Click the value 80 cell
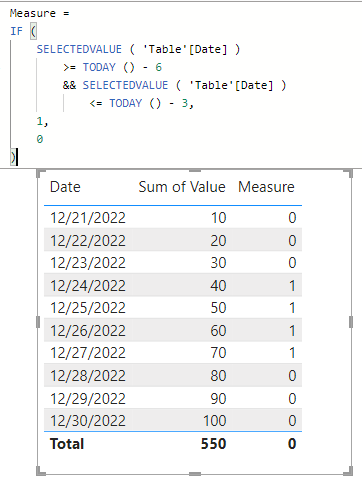The width and height of the screenshot is (362, 485). click(x=218, y=375)
